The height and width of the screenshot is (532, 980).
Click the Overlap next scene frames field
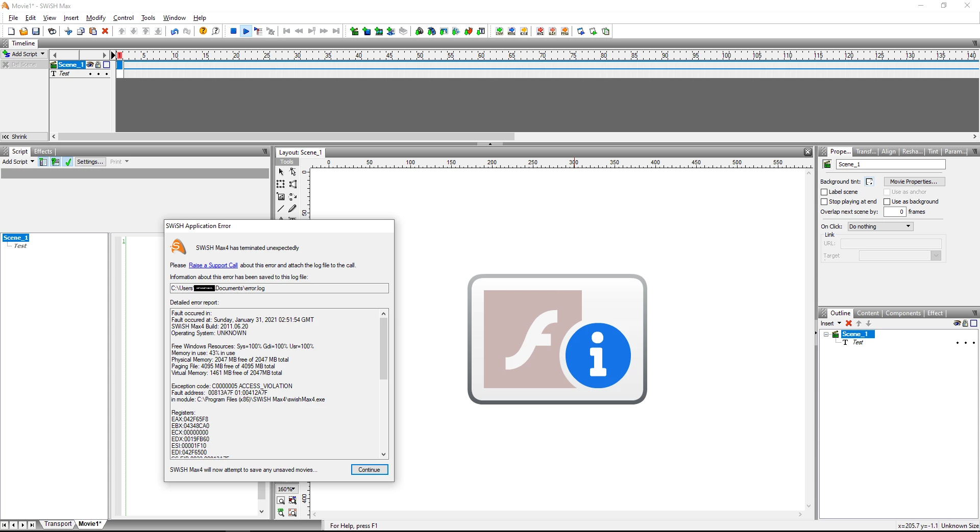pos(894,212)
